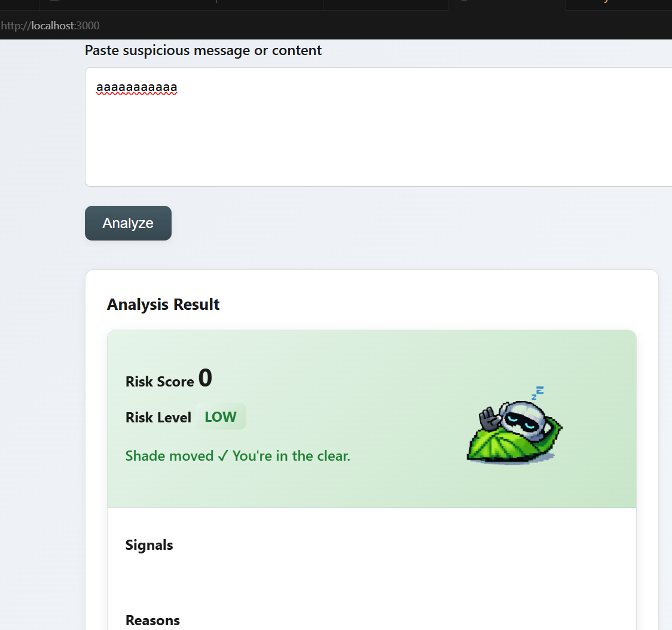Click the 'Risk Level' label
Image resolution: width=672 pixels, height=630 pixels.
[158, 417]
